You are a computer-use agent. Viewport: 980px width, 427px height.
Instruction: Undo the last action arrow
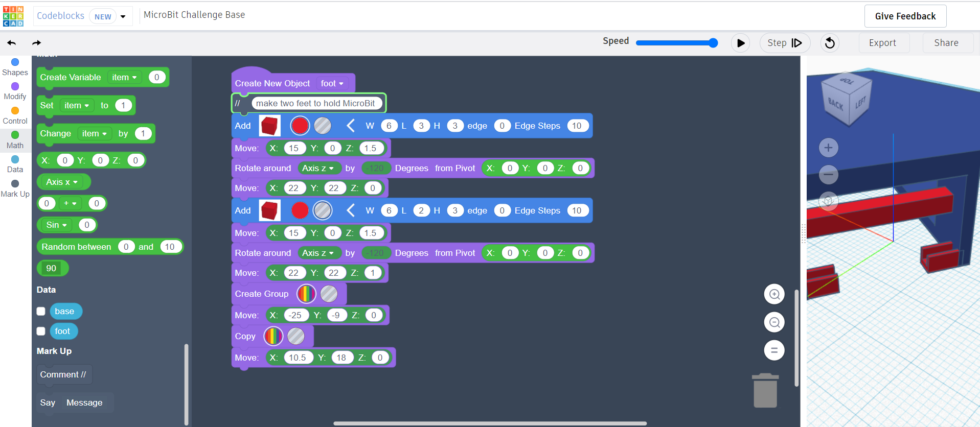pos(12,43)
